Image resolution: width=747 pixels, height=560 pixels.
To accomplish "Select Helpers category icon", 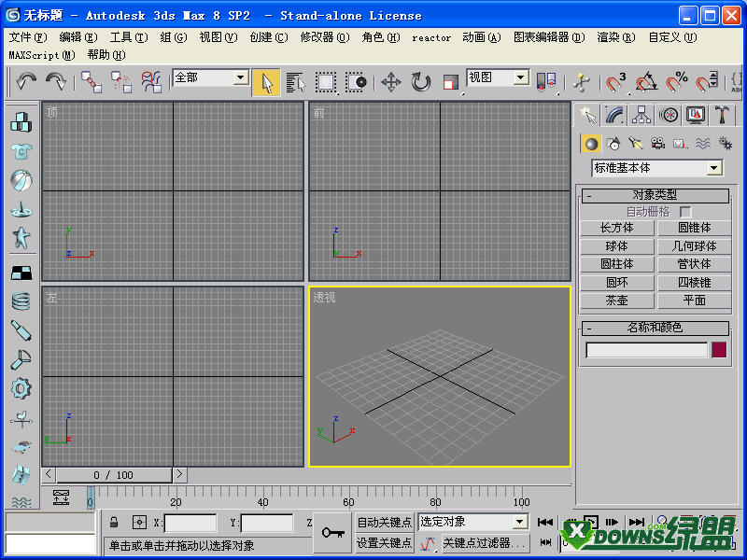I will click(x=681, y=144).
